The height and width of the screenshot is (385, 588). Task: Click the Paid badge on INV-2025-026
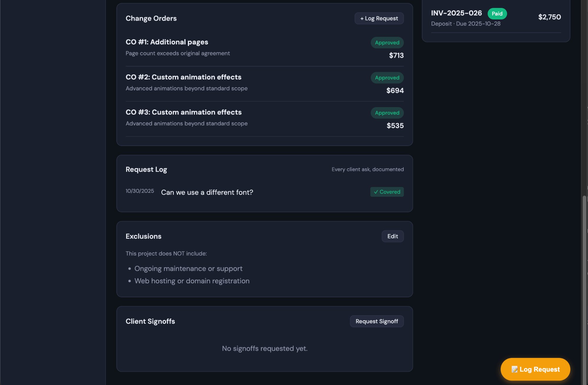497,14
